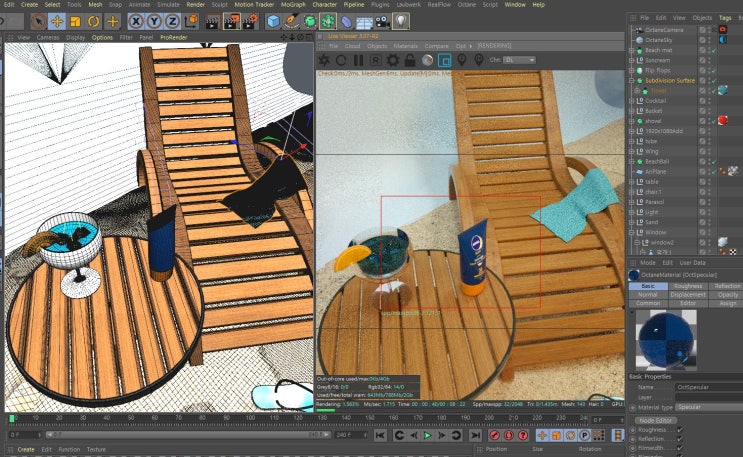Click the Node Editor button
The height and width of the screenshot is (457, 743).
pos(656,420)
